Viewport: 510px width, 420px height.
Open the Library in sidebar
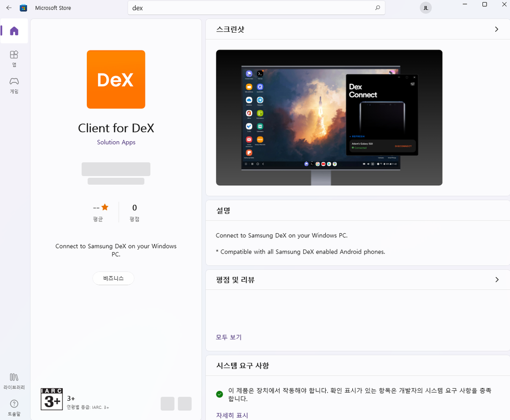(x=14, y=381)
